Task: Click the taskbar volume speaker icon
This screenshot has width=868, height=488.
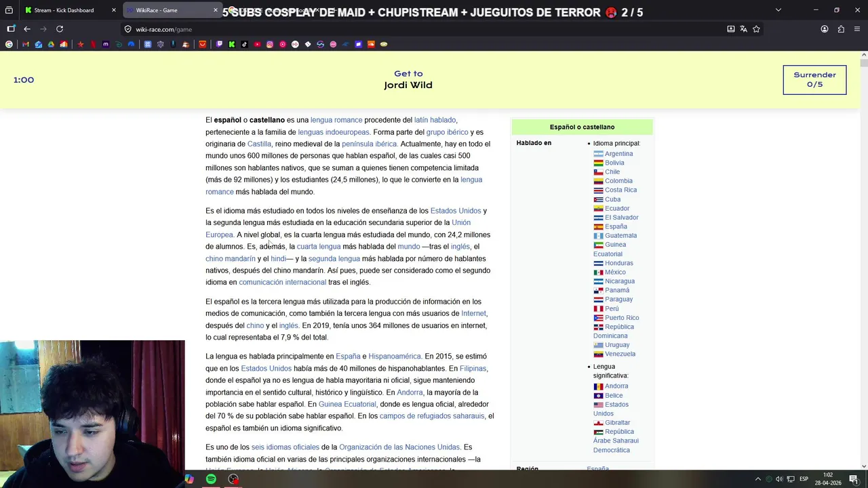Action: coord(779,479)
